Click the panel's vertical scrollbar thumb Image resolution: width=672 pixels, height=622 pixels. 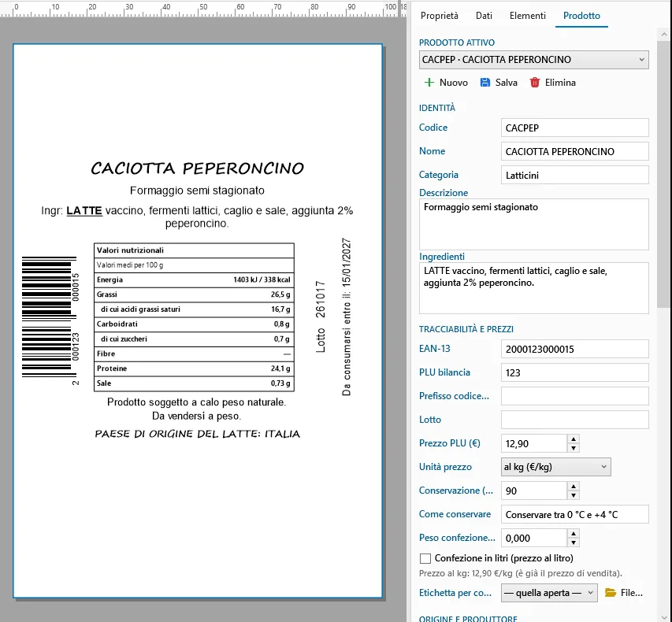(x=664, y=173)
